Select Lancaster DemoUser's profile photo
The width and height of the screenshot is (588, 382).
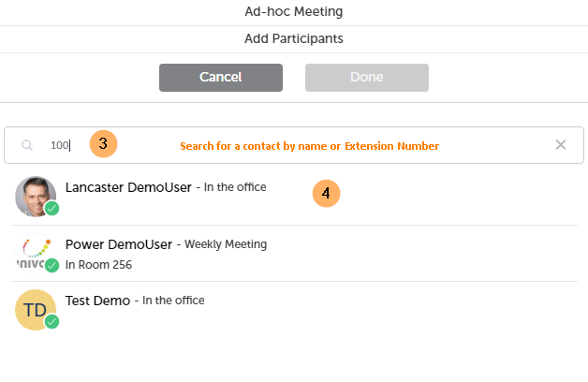click(x=36, y=197)
